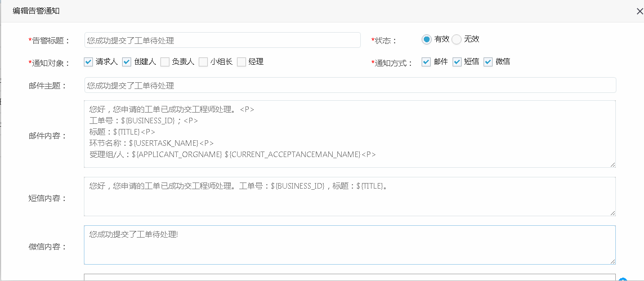This screenshot has height=281, width=644.
Task: Uncheck the 创建人 checkbox
Action: click(127, 62)
